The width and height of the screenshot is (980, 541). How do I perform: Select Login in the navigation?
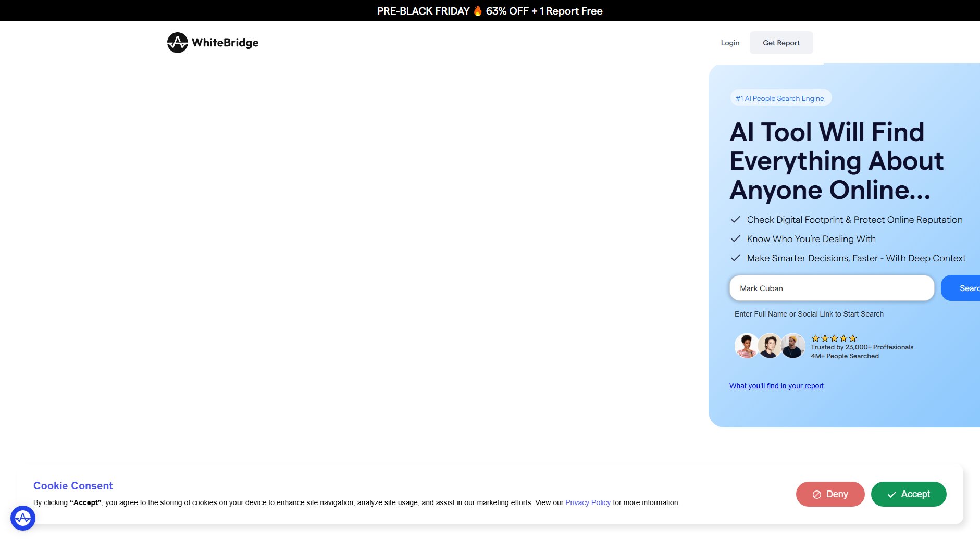click(729, 43)
